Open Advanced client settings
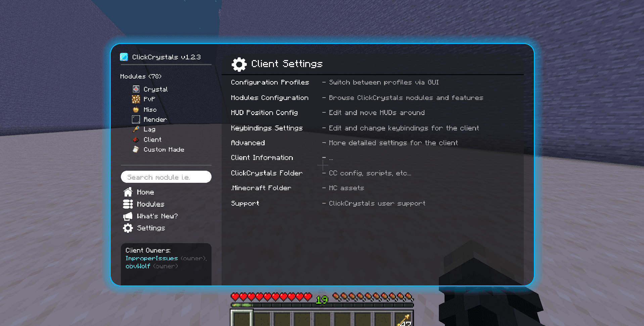This screenshot has height=326, width=644. (248, 143)
